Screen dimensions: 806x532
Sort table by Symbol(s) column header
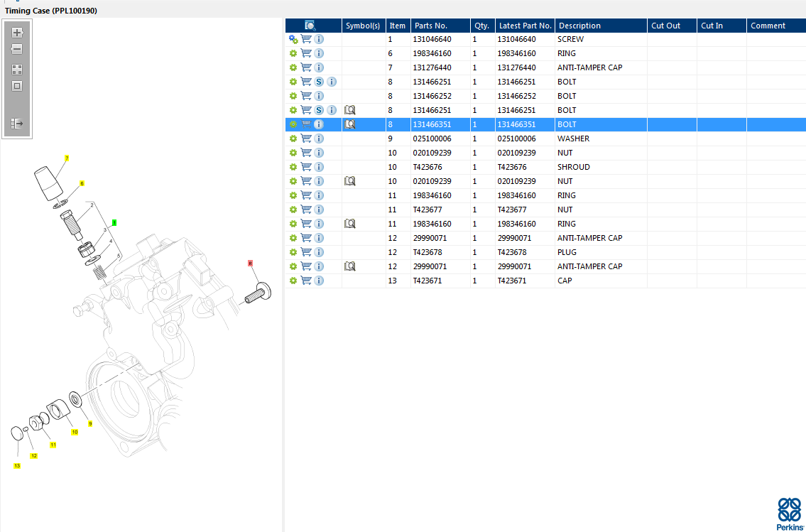pos(364,26)
